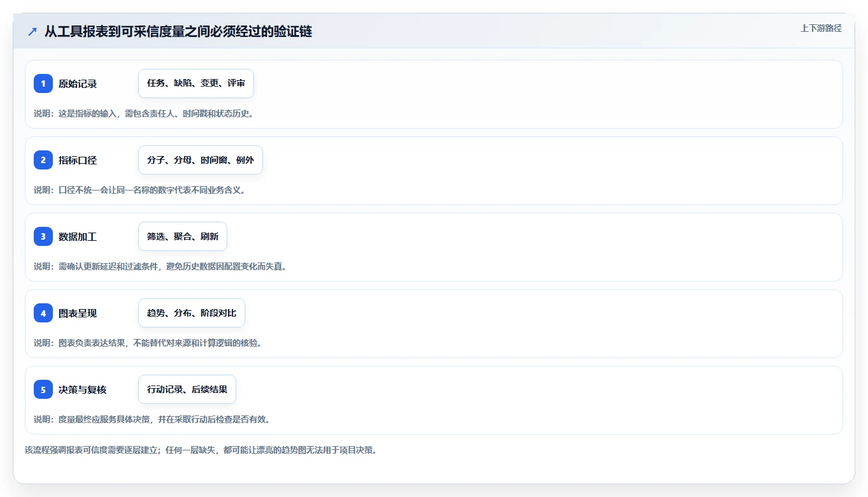Click the 上下游路径 label
This screenshot has width=868, height=497.
tap(821, 28)
